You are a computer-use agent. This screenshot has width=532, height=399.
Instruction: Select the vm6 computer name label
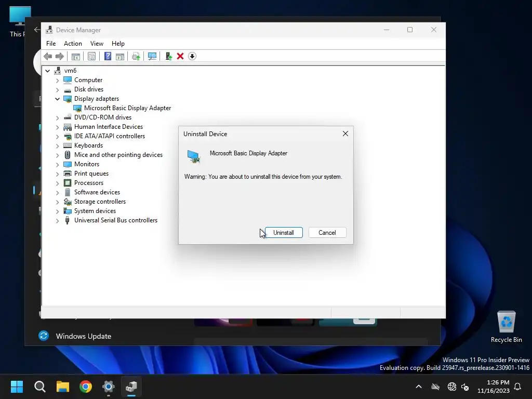pyautogui.click(x=70, y=71)
